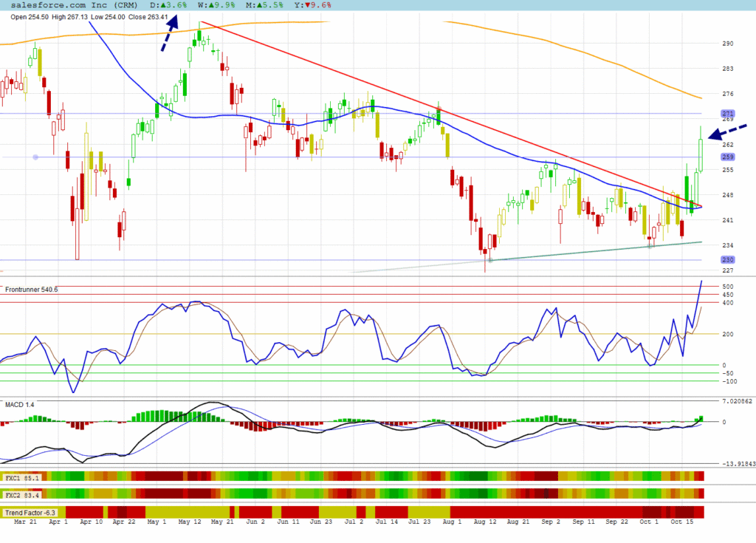756x543 pixels.
Task: Click the green up triangle next to D:
Action: (x=163, y=4)
